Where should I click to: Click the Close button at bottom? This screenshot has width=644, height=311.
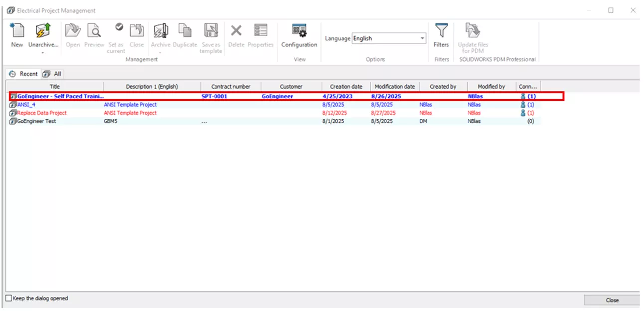pyautogui.click(x=612, y=300)
